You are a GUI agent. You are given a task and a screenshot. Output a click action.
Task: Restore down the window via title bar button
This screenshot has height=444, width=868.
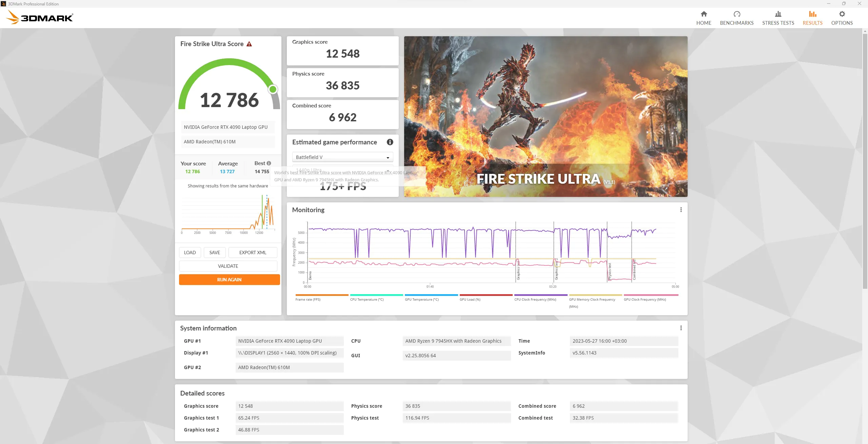click(x=844, y=4)
